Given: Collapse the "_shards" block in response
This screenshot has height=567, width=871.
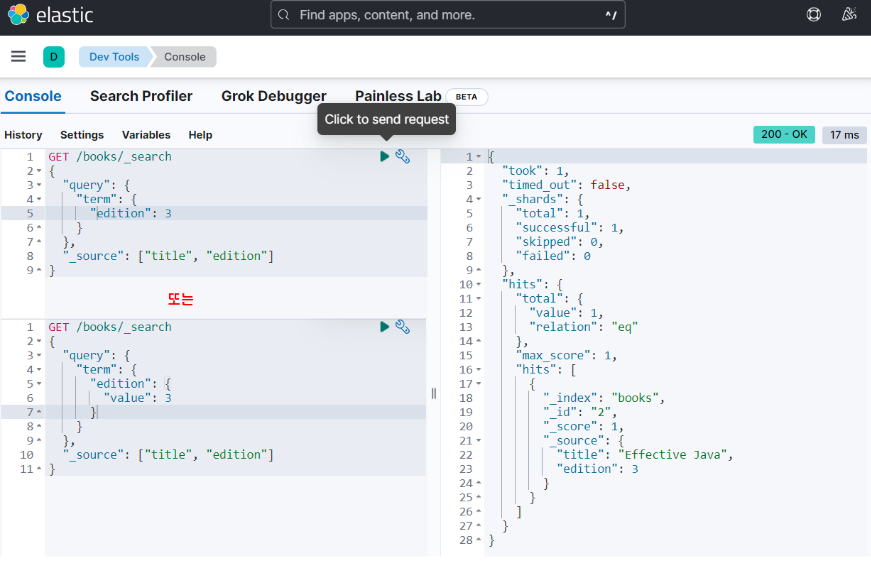Looking at the screenshot, I should tap(480, 199).
